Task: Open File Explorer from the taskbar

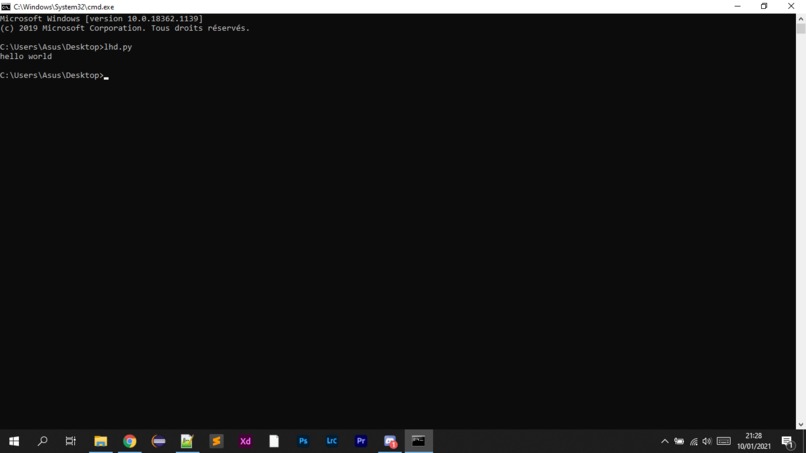Action: pyautogui.click(x=101, y=441)
